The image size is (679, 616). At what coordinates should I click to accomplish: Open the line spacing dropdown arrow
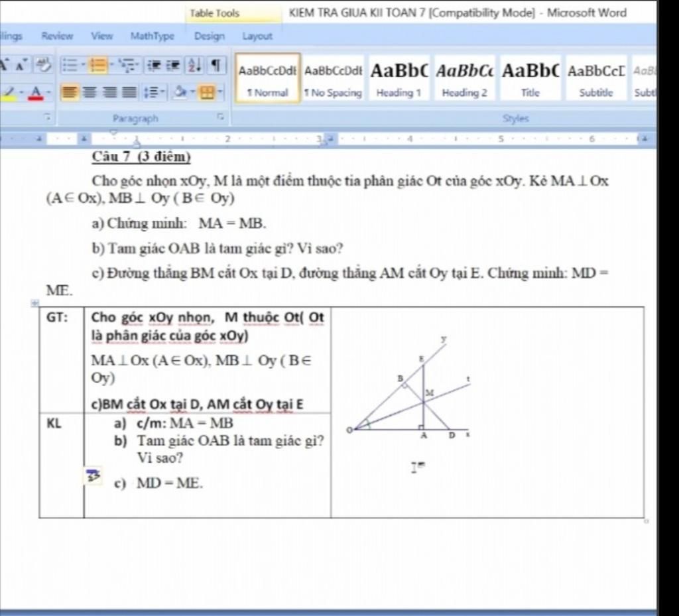[163, 92]
